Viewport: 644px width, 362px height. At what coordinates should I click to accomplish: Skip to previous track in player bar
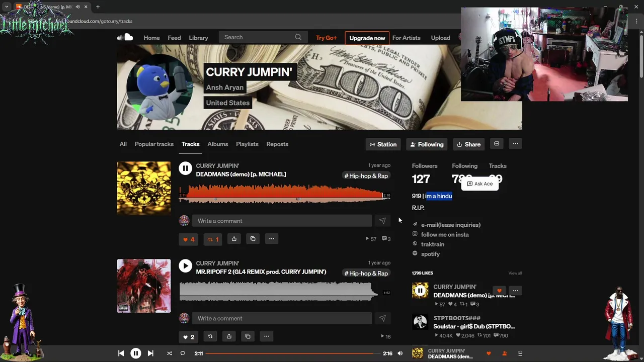[x=121, y=353]
